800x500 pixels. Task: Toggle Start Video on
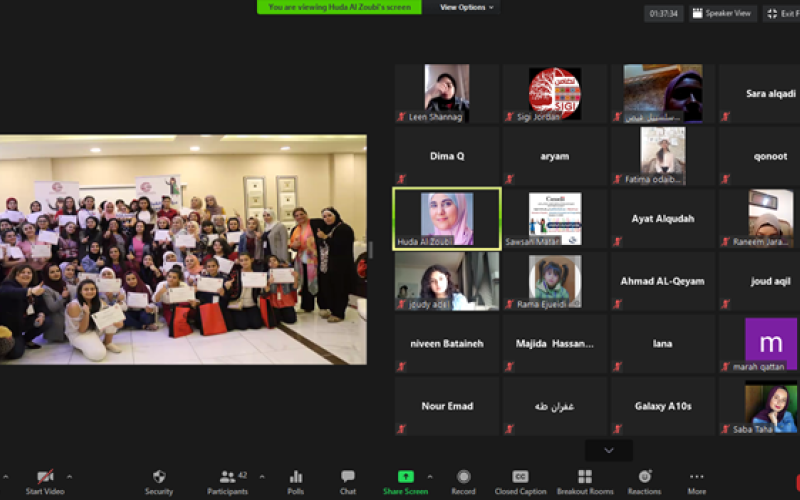pos(45,480)
